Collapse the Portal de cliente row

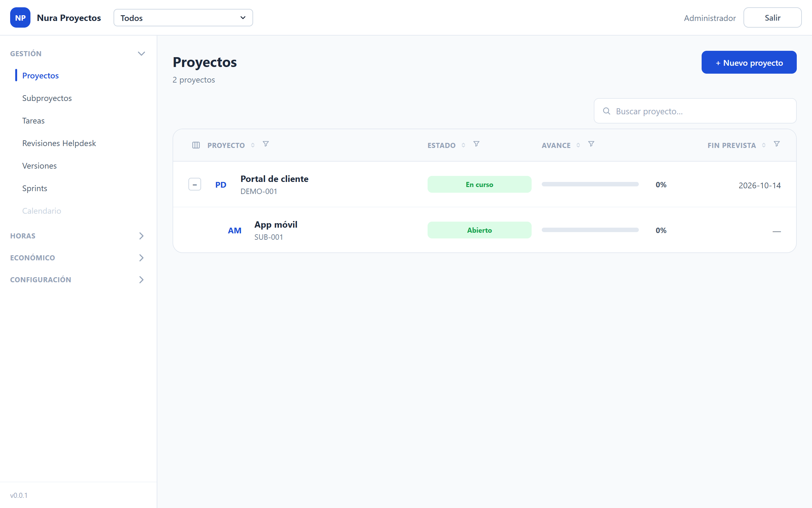coord(195,184)
